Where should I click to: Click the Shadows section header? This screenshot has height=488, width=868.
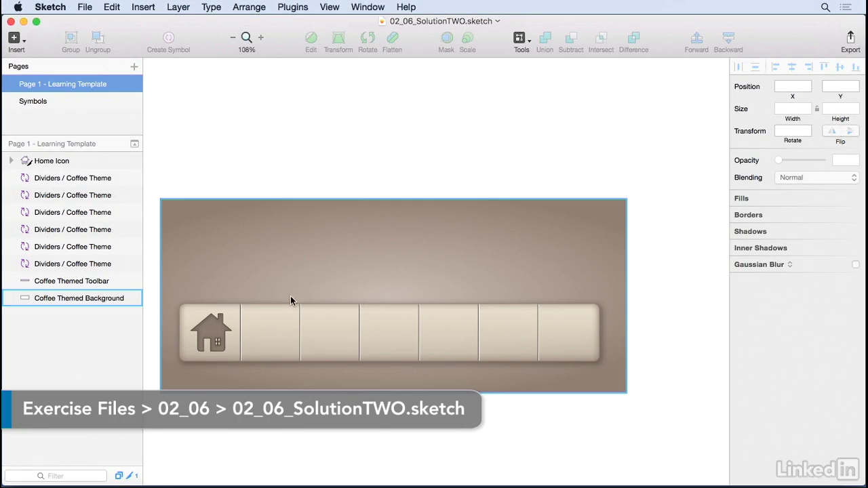point(750,231)
